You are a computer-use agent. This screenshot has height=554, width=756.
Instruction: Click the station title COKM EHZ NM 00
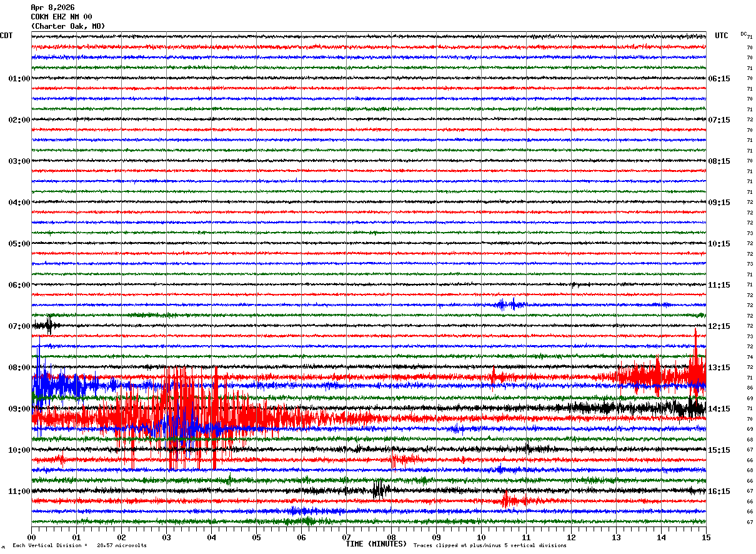point(61,17)
